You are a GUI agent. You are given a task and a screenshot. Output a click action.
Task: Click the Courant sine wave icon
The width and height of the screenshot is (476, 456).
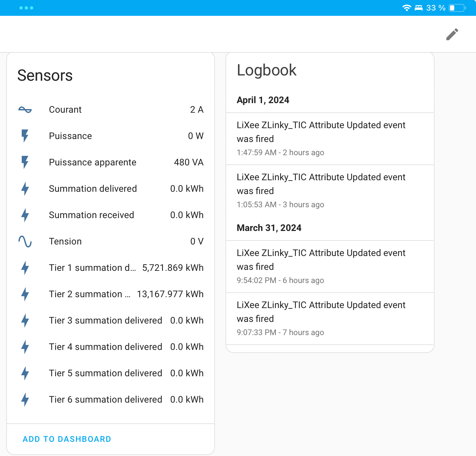pos(25,110)
